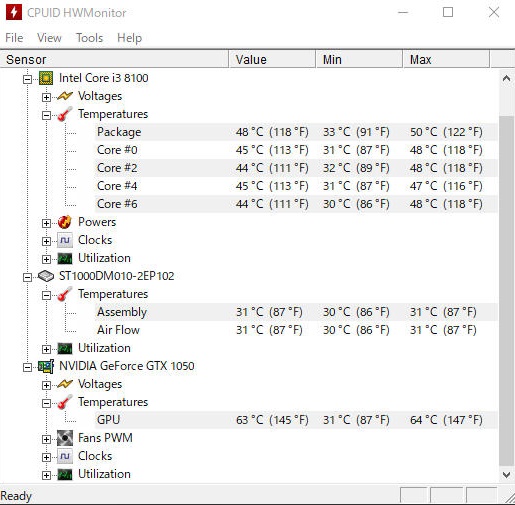Expand the Fans PWM node
Image resolution: width=515 pixels, height=505 pixels.
[x=46, y=439]
